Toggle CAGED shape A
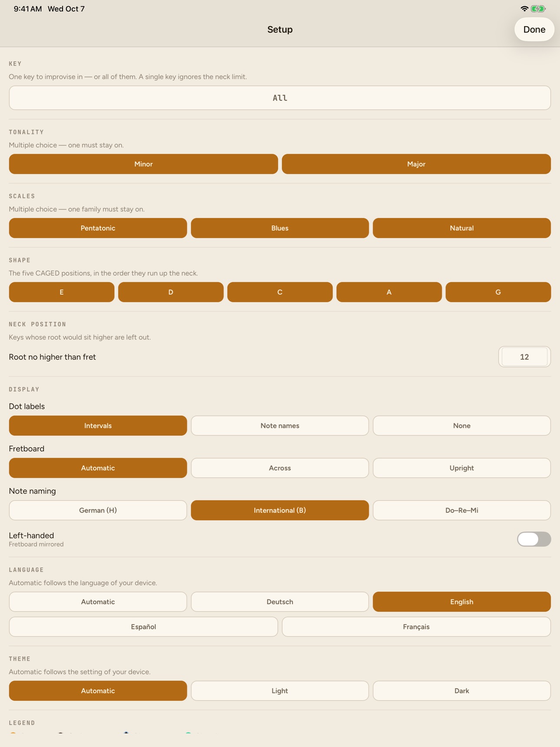560x747 pixels. (x=389, y=292)
